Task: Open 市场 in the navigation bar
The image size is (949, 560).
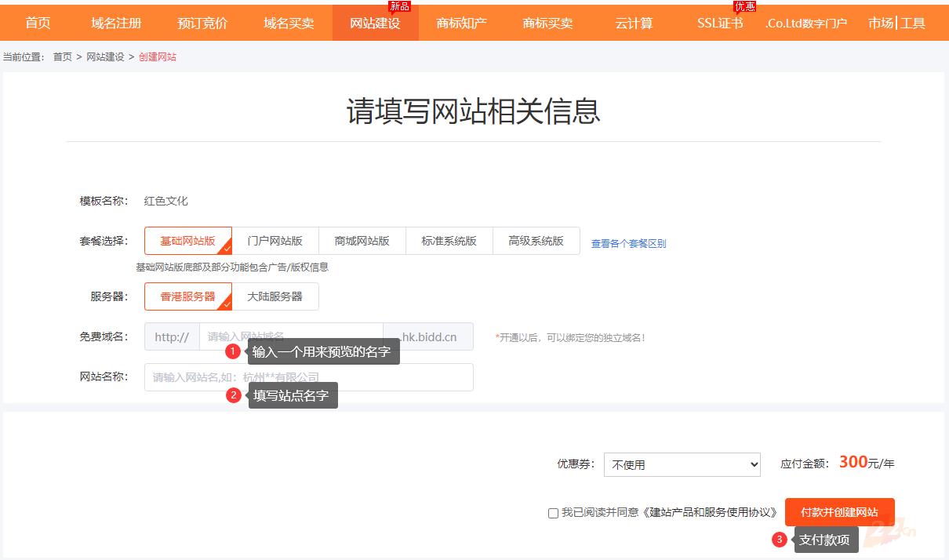Action: (881, 23)
